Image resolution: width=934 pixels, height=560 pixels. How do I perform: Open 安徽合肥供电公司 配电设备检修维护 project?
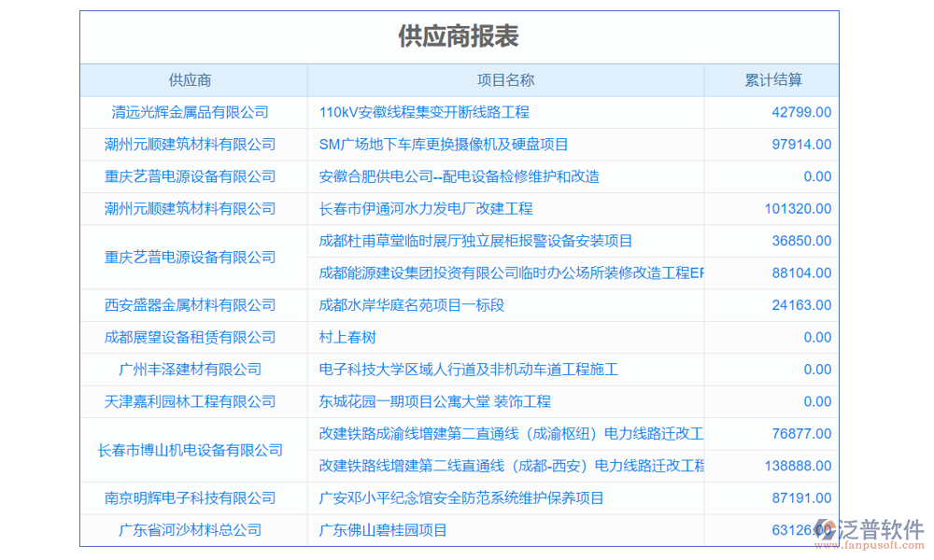click(x=459, y=176)
